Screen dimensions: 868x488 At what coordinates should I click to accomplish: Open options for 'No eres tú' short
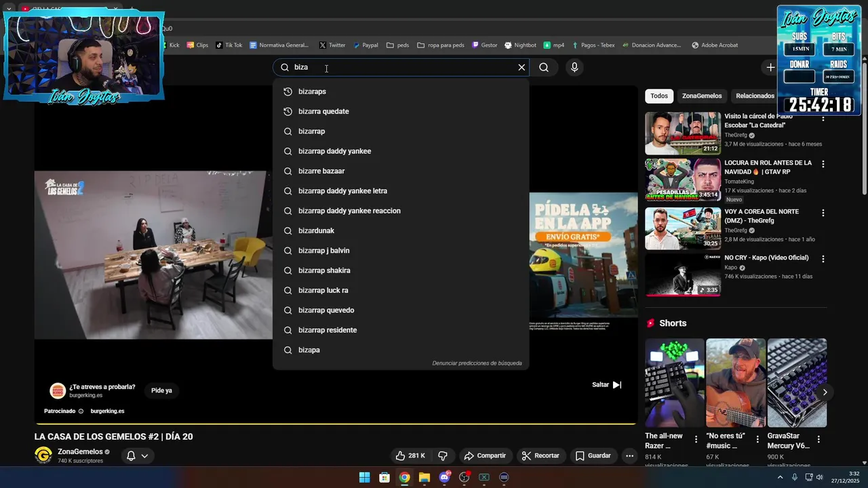(757, 439)
